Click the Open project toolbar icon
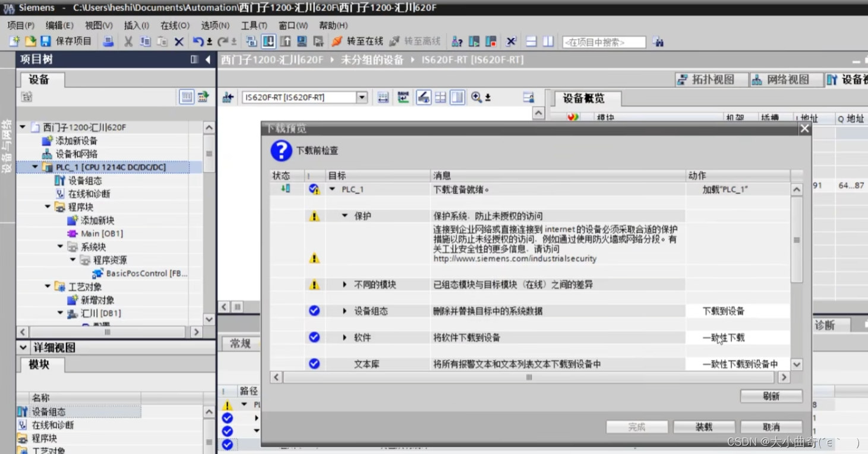This screenshot has width=868, height=454. [x=30, y=42]
